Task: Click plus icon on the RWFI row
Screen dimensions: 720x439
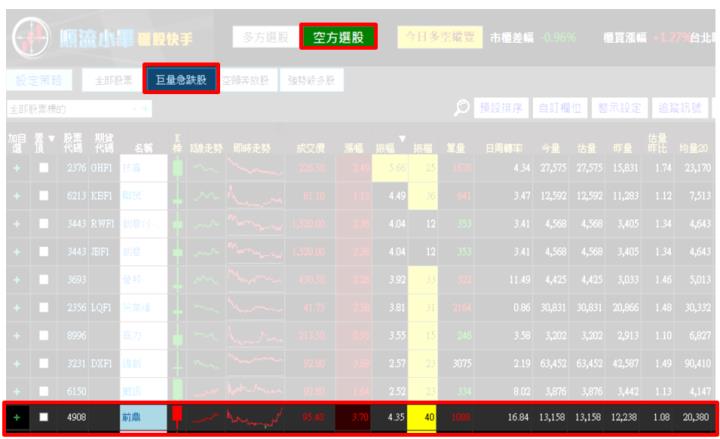Action: tap(17, 224)
